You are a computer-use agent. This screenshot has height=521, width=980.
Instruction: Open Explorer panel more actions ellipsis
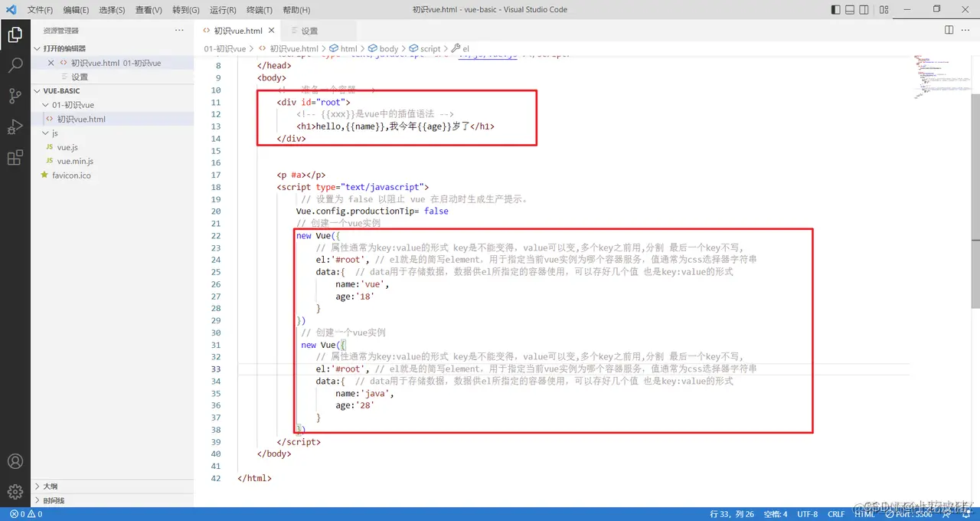[x=179, y=31]
